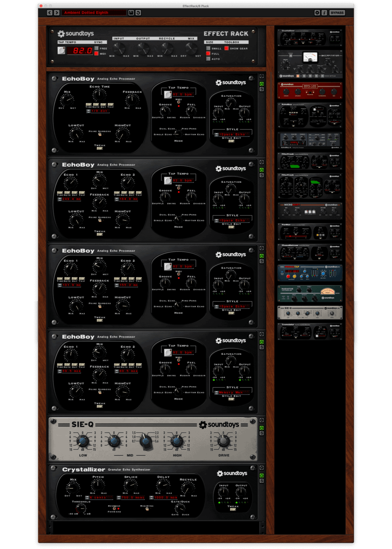Open the Ambient Dotted Eighth preset menu
This screenshot has height=549, width=392.
(94, 13)
